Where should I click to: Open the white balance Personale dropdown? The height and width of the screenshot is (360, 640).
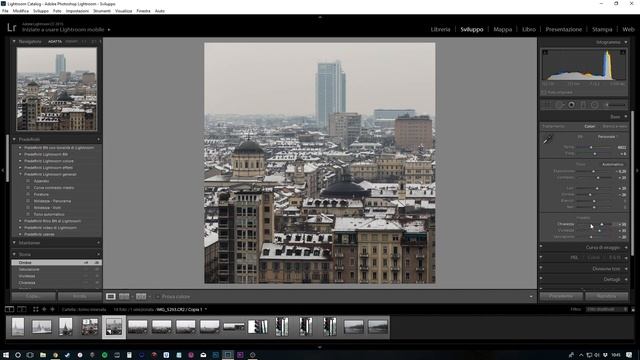coord(608,137)
